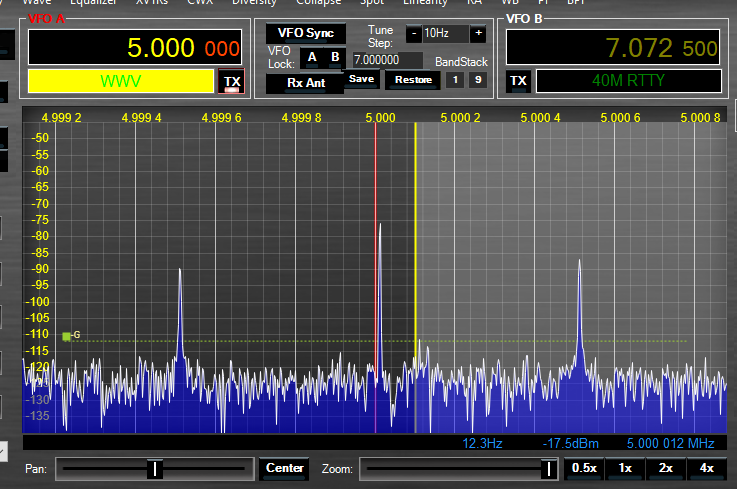Image resolution: width=737 pixels, height=489 pixels.
Task: Center the panadapter display
Action: coord(284,468)
